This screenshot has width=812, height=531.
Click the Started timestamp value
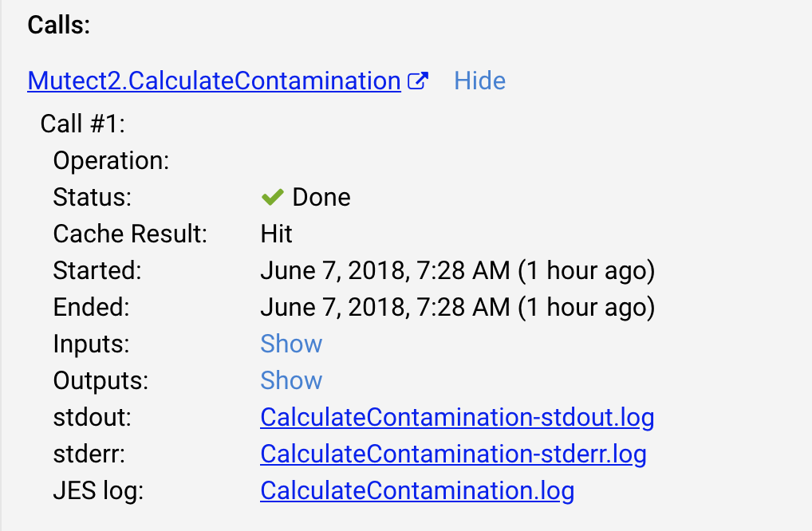coord(458,270)
